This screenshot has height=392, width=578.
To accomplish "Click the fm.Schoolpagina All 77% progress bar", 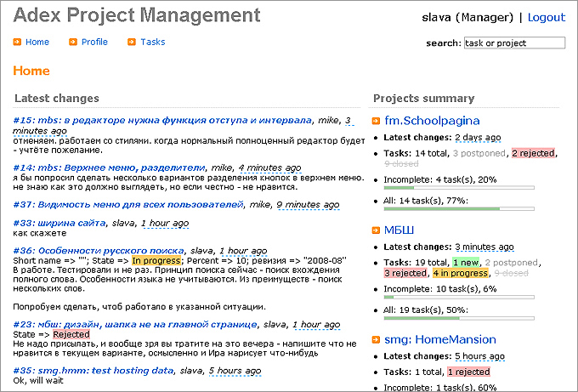I will tap(459, 208).
